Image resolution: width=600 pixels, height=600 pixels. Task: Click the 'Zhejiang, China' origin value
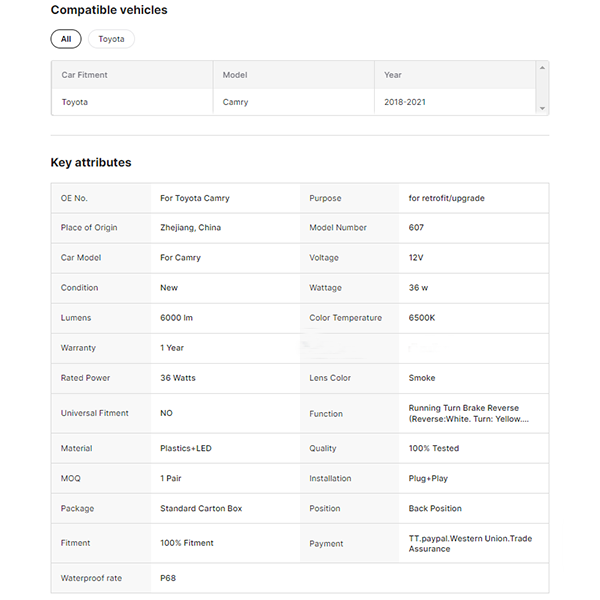click(190, 228)
